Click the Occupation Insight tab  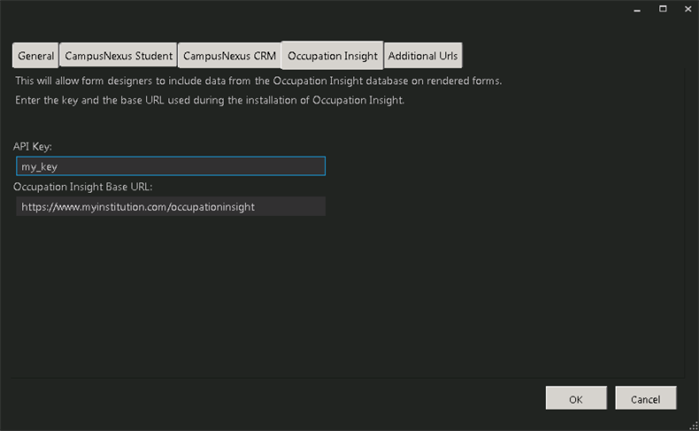click(x=332, y=56)
